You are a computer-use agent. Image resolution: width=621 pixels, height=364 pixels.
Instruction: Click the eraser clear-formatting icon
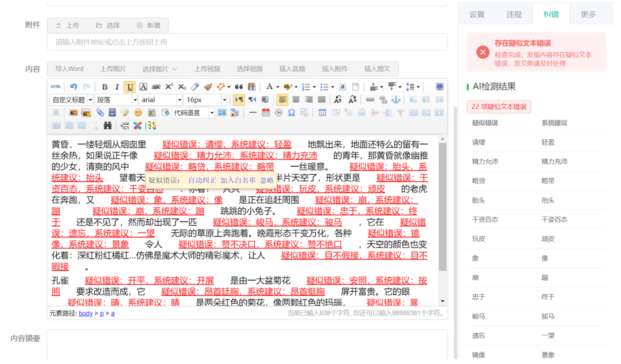(x=195, y=87)
